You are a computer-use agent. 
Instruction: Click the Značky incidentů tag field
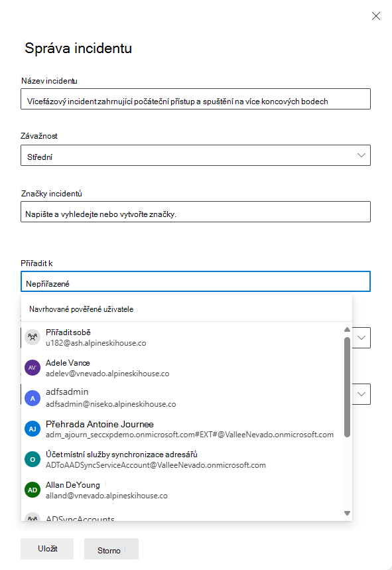196,211
